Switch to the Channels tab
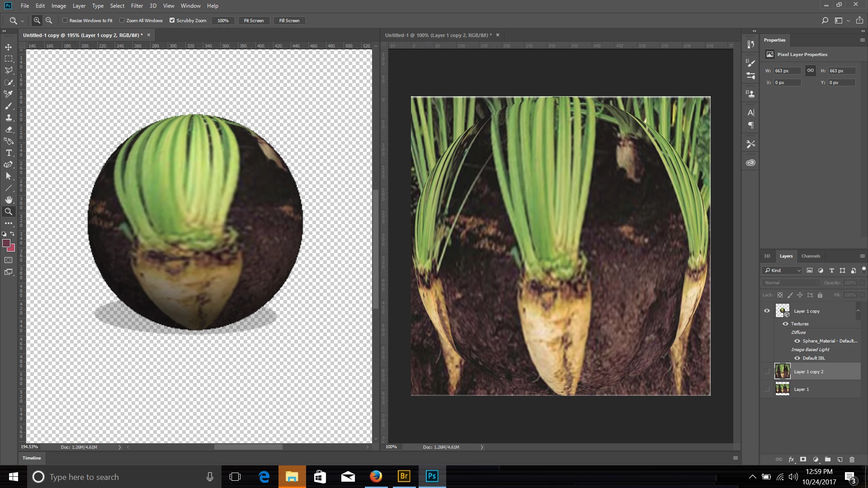868x488 pixels. (x=810, y=256)
